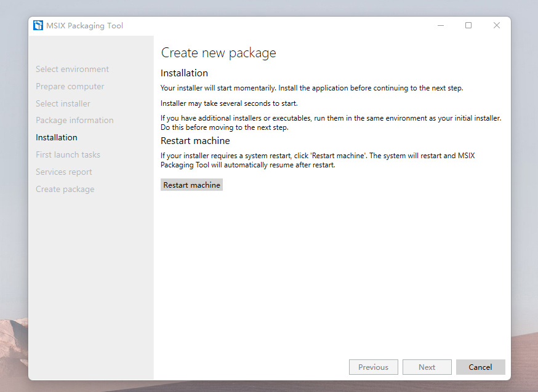Go to the Next step
Screen dimensions: 538x392
tap(427, 367)
